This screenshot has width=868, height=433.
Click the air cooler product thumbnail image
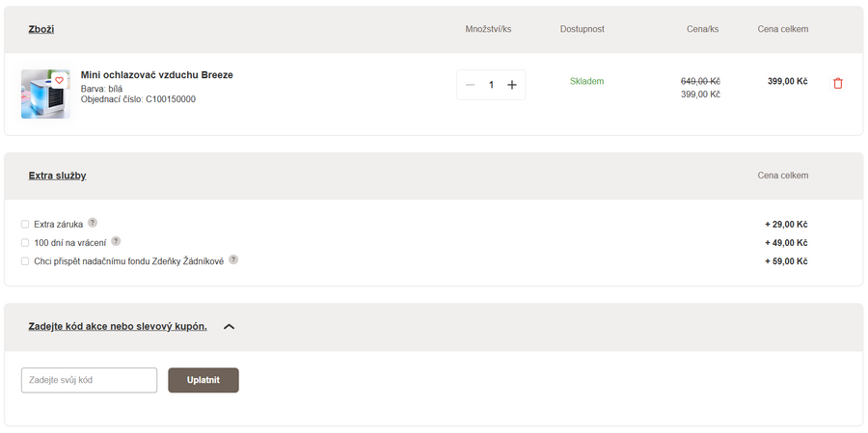click(x=44, y=95)
